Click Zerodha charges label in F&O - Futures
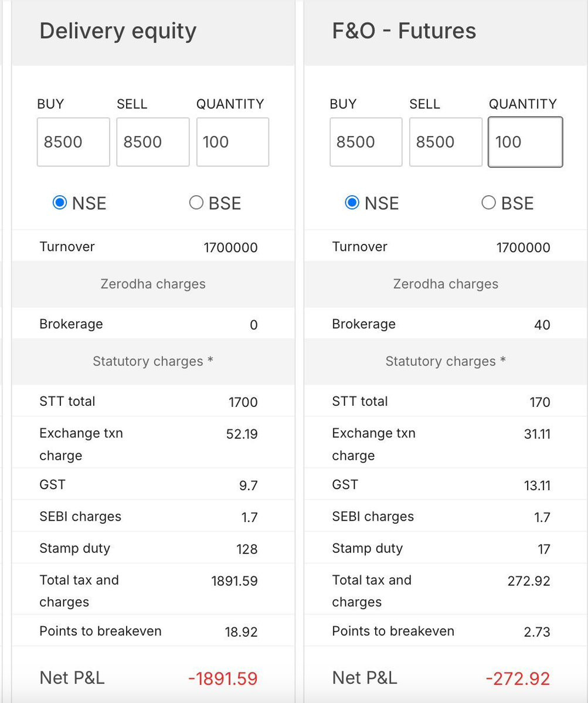 point(446,284)
